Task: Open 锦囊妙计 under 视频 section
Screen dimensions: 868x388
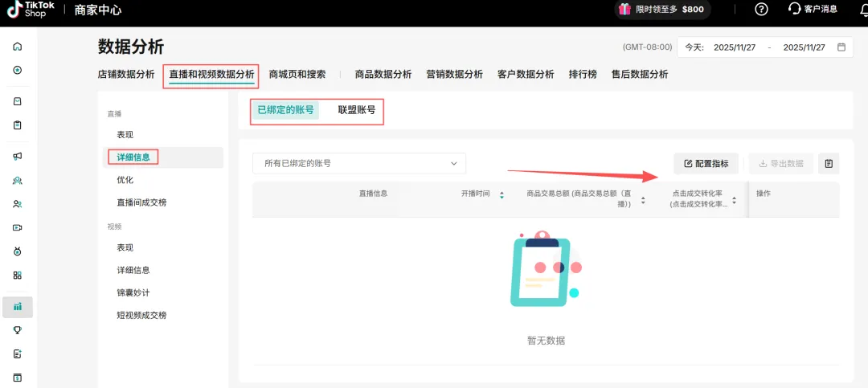Action: [133, 292]
